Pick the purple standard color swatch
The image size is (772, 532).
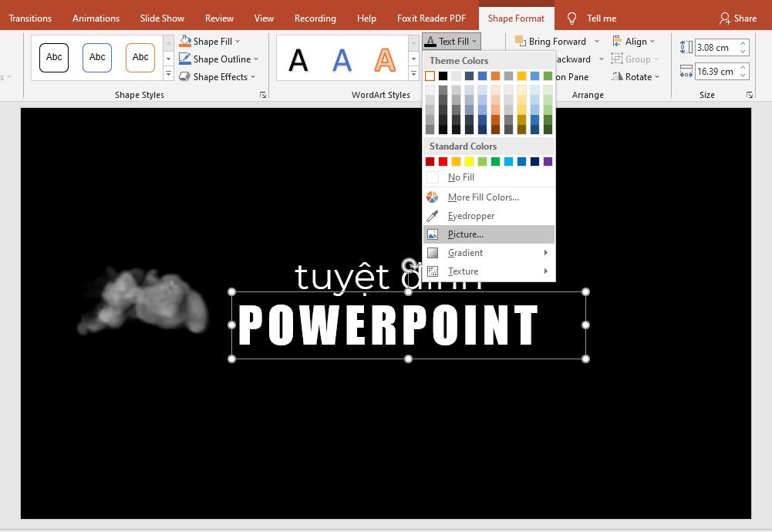tap(548, 161)
